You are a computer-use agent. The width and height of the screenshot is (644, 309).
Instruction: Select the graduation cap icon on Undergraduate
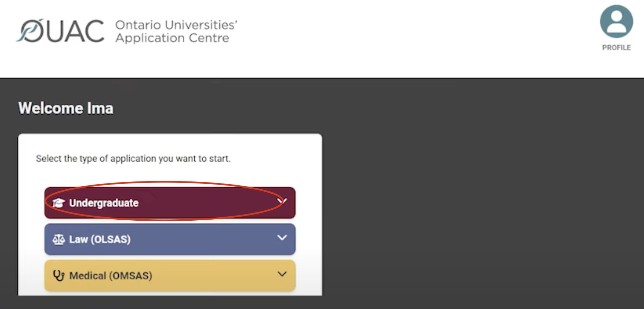tap(59, 203)
